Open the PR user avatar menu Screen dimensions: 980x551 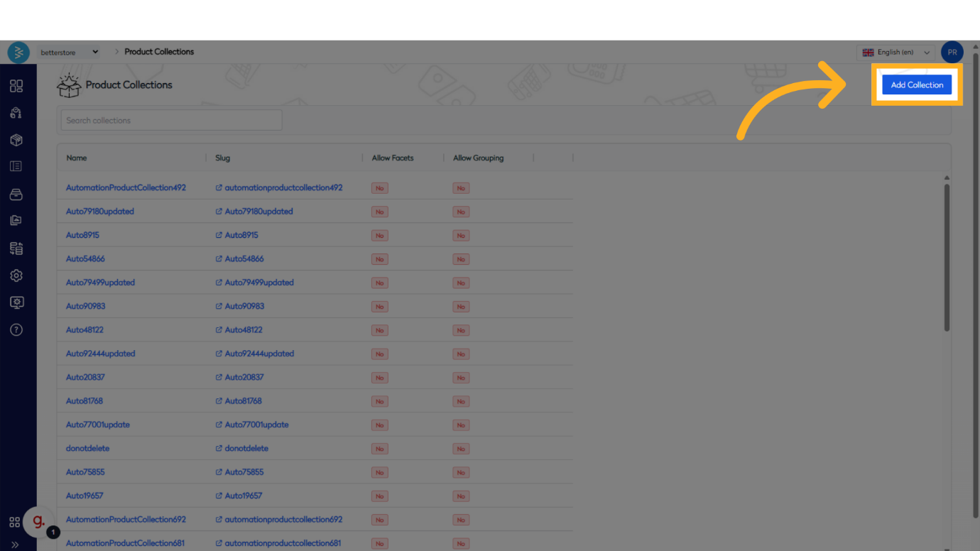coord(952,52)
